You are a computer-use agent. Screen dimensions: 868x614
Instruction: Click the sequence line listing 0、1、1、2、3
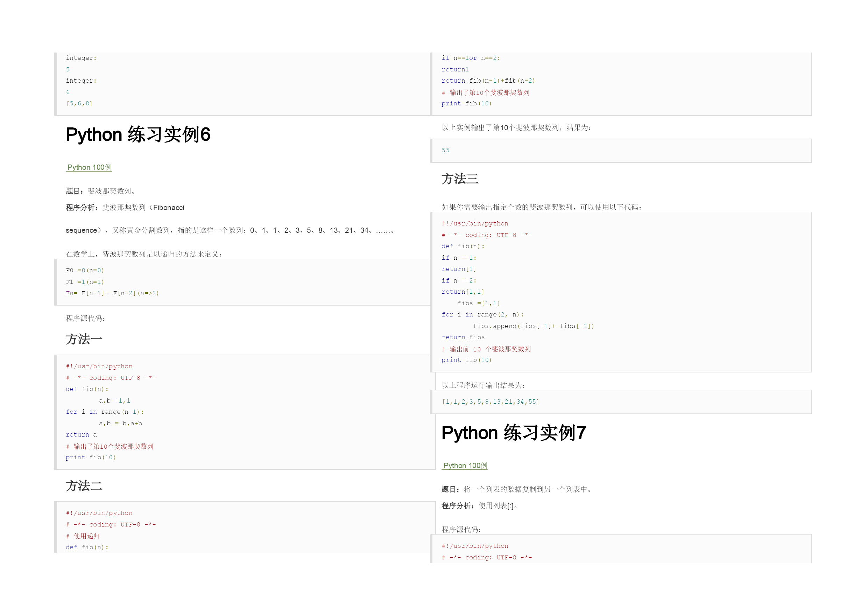[x=231, y=230]
